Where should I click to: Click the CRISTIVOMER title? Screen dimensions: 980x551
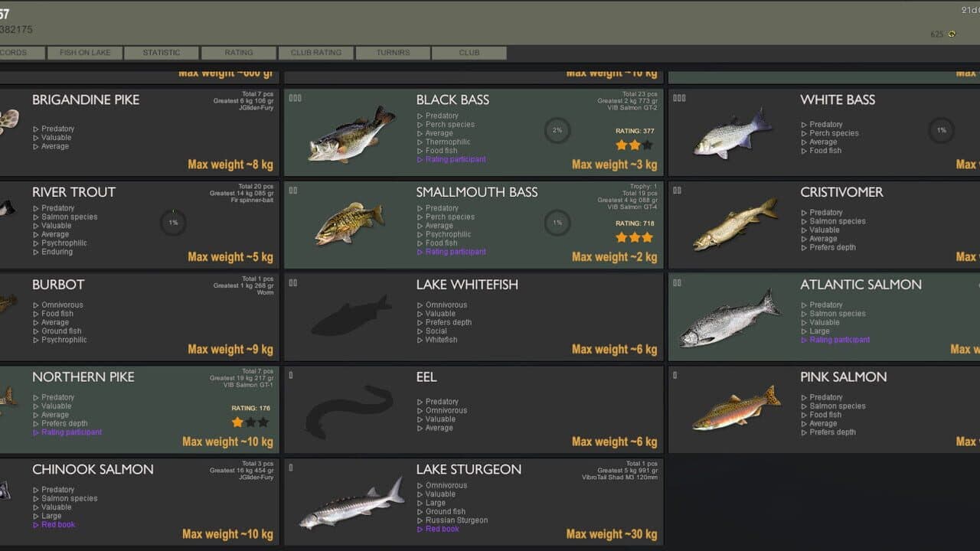[842, 192]
